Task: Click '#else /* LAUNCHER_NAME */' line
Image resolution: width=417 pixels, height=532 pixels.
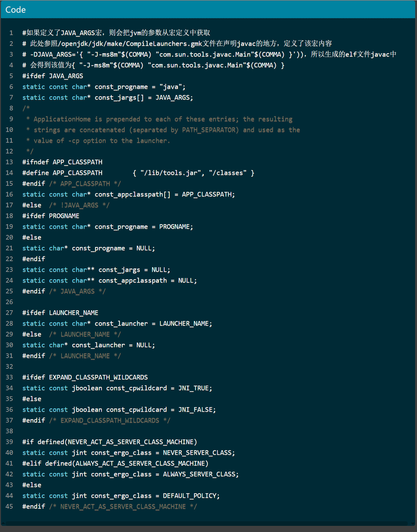Action: point(72,334)
